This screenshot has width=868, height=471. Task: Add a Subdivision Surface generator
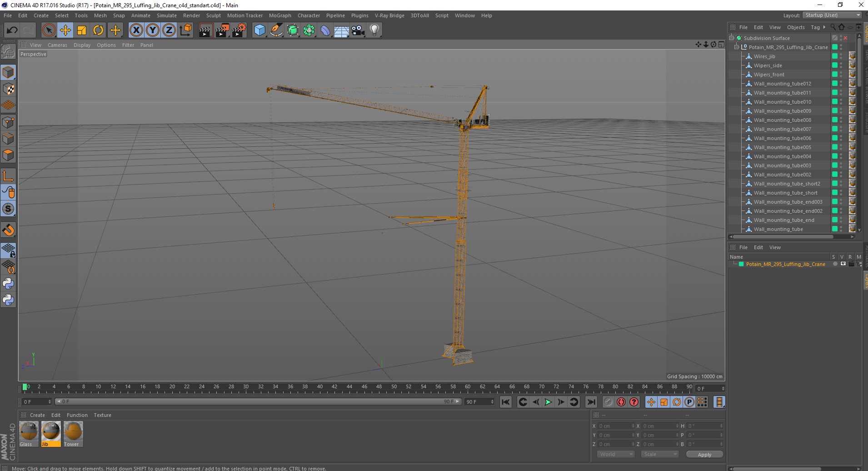[x=293, y=30]
